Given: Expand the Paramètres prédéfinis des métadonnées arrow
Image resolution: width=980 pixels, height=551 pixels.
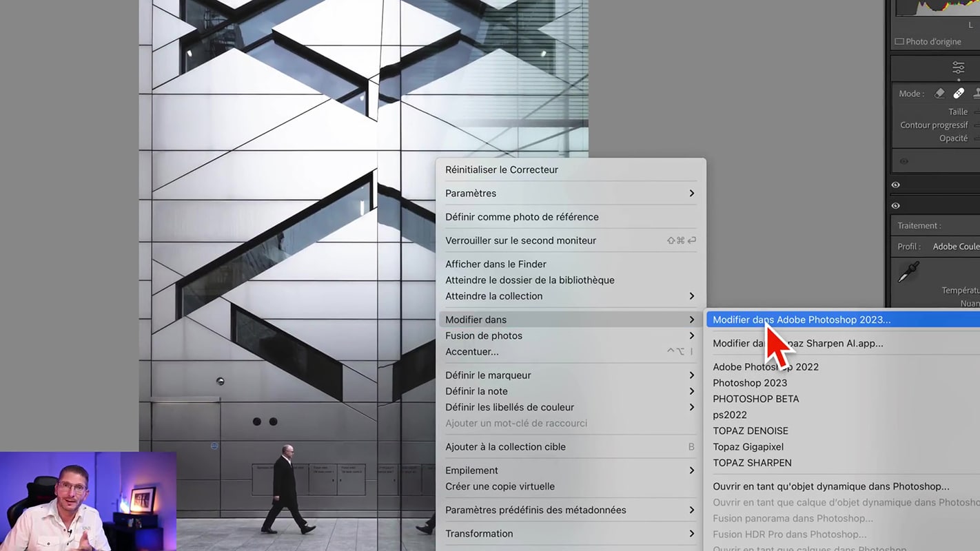Looking at the screenshot, I should click(x=691, y=510).
